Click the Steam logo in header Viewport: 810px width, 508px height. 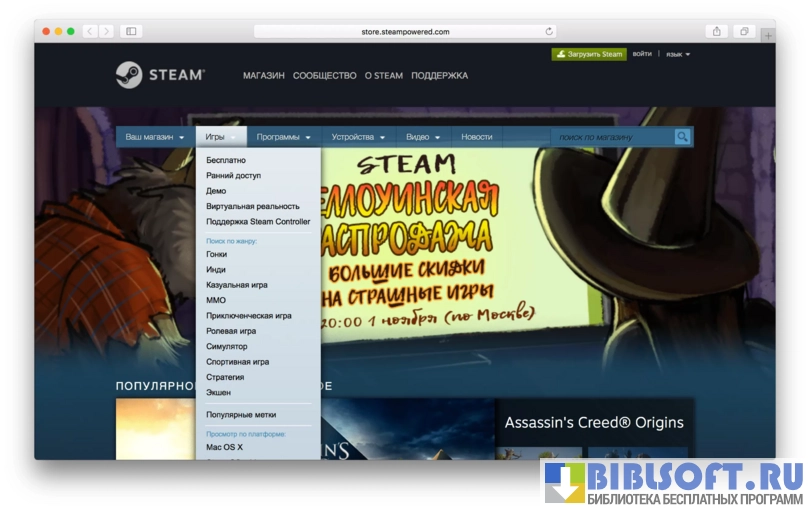[160, 75]
